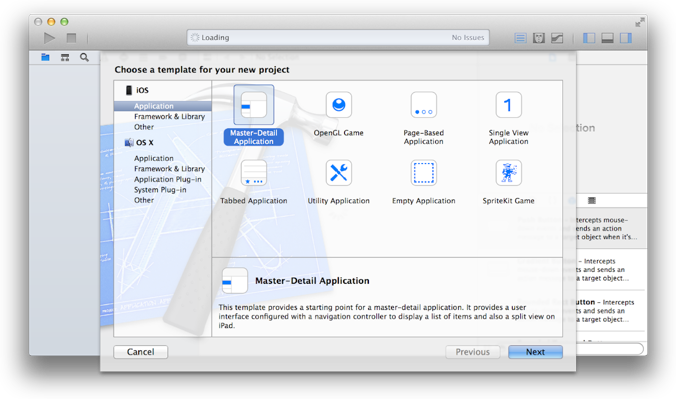The image size is (676, 399).
Task: Select System Plug-in under OS X
Action: tap(160, 190)
